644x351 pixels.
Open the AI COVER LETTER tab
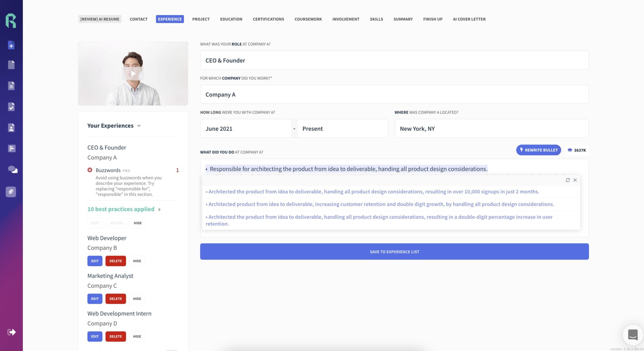[469, 19]
